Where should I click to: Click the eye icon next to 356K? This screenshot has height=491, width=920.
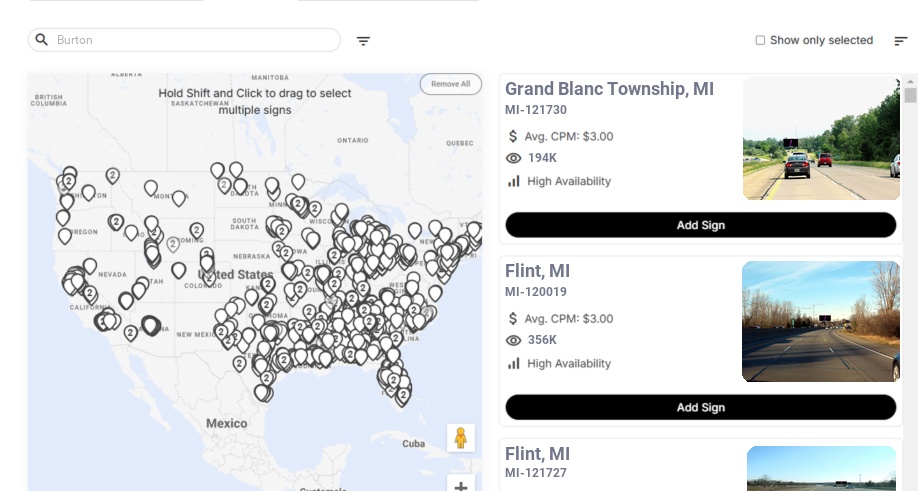click(x=514, y=340)
